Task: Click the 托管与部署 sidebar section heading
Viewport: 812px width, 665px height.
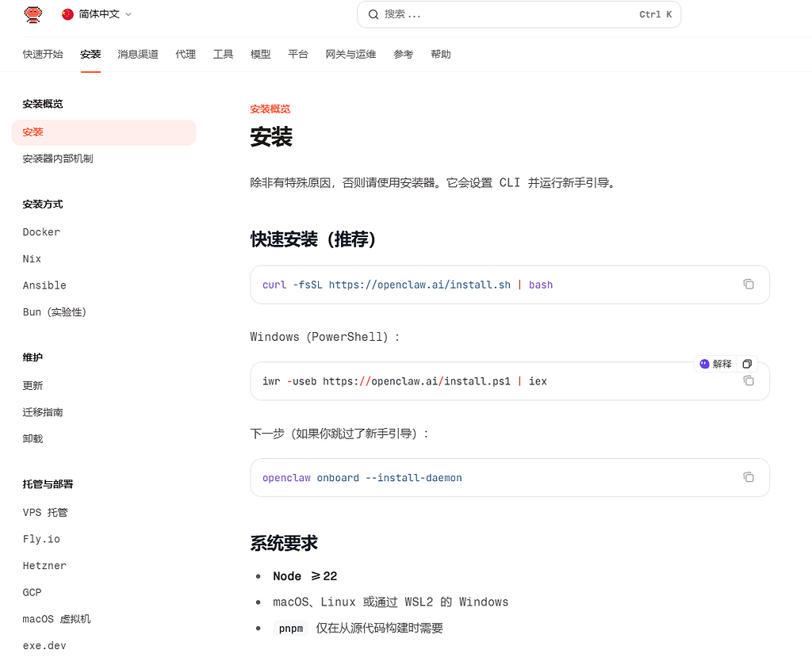Action: 48,484
